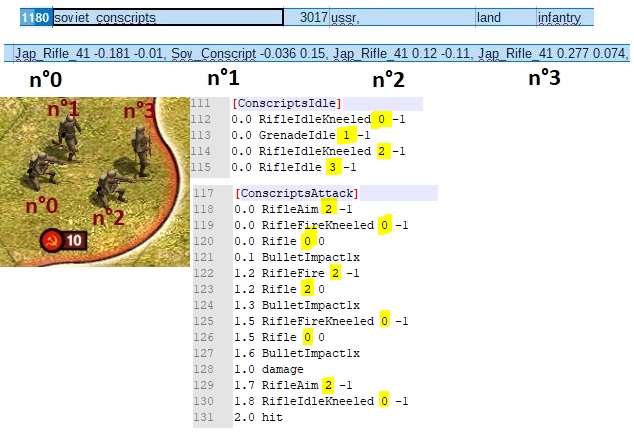Click the line 1.5 RifleFireKneeled 0 -1
Image resolution: width=634 pixels, height=432 pixels.
[321, 321]
